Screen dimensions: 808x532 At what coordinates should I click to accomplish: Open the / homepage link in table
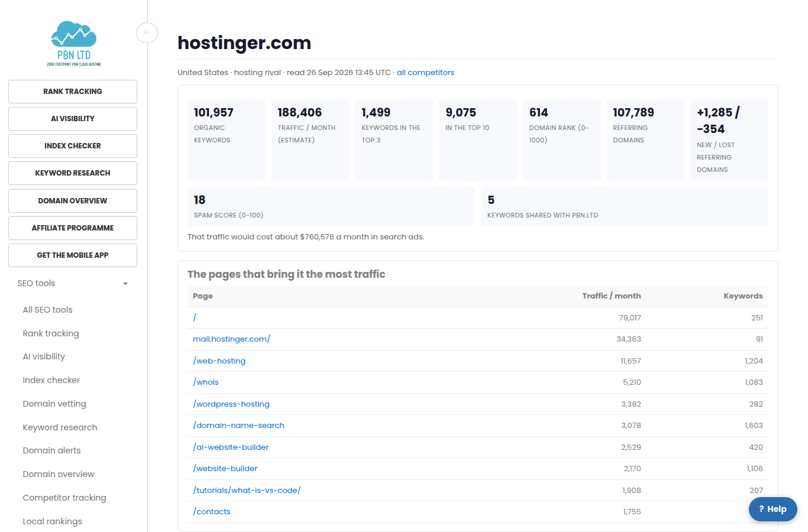[195, 318]
